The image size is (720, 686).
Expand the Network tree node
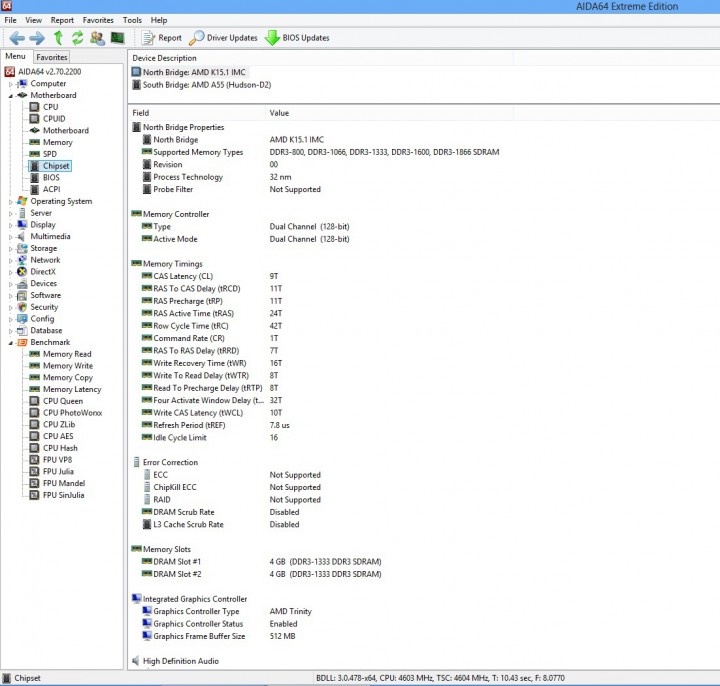(x=11, y=261)
